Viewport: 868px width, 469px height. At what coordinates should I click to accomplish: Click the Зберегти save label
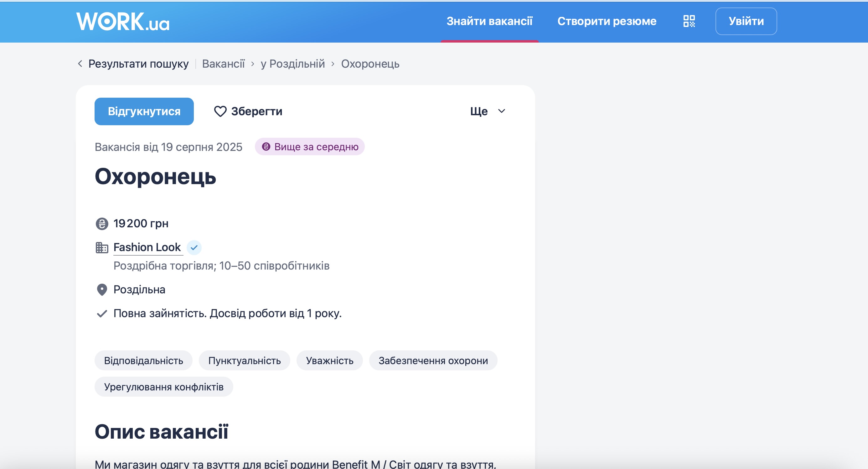[257, 111]
